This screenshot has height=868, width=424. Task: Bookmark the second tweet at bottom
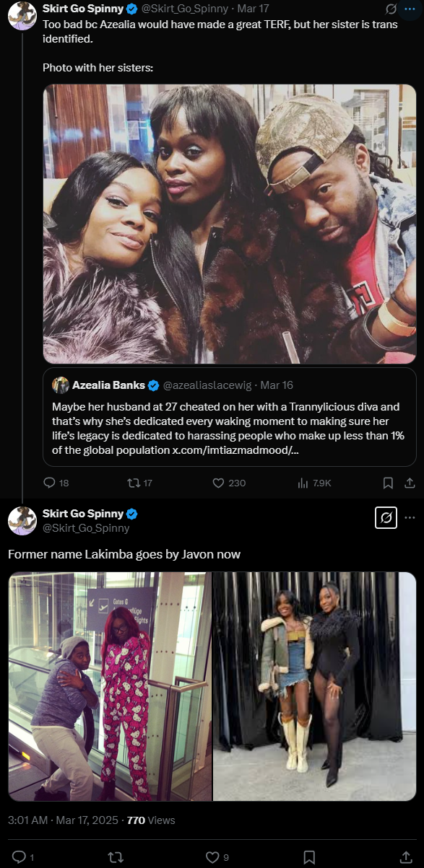(309, 857)
